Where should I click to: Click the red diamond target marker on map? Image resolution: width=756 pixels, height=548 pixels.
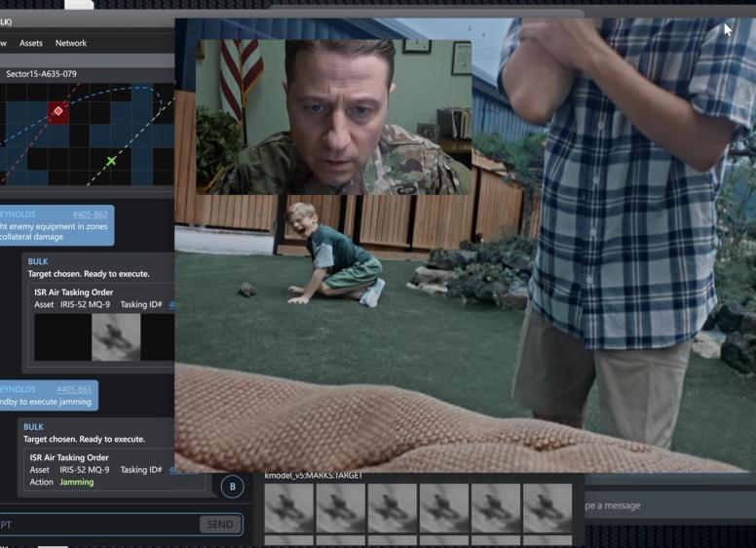click(58, 111)
